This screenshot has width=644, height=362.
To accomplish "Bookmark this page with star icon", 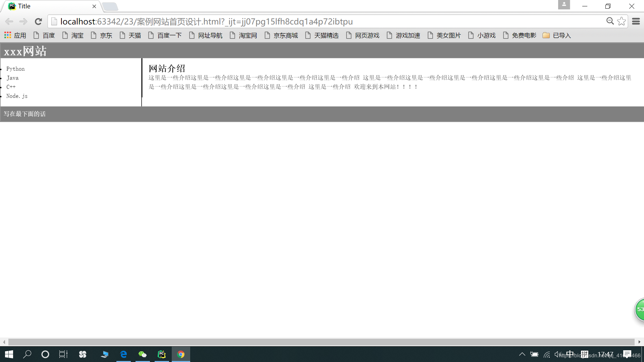I will click(x=622, y=21).
